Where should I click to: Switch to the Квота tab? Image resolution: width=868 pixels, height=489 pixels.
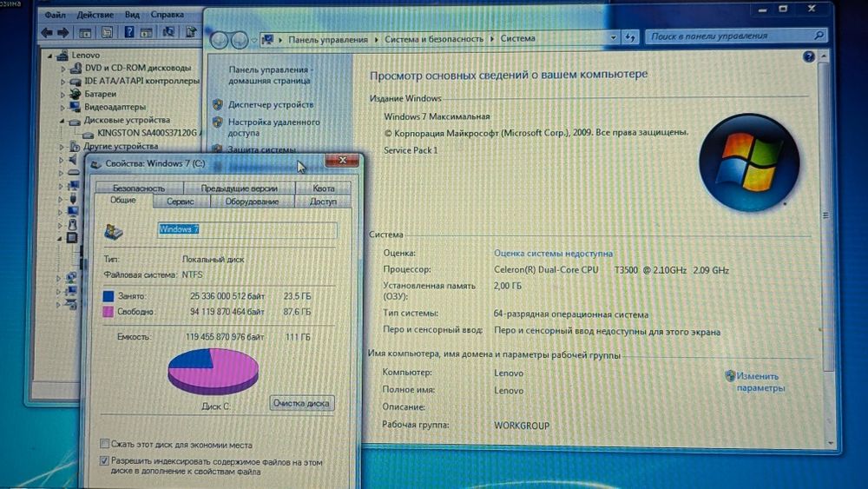[323, 188]
